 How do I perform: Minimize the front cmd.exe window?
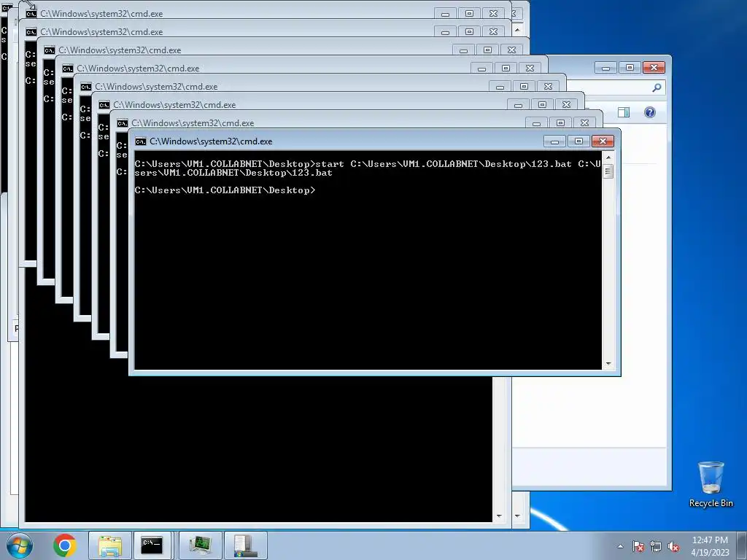[554, 141]
